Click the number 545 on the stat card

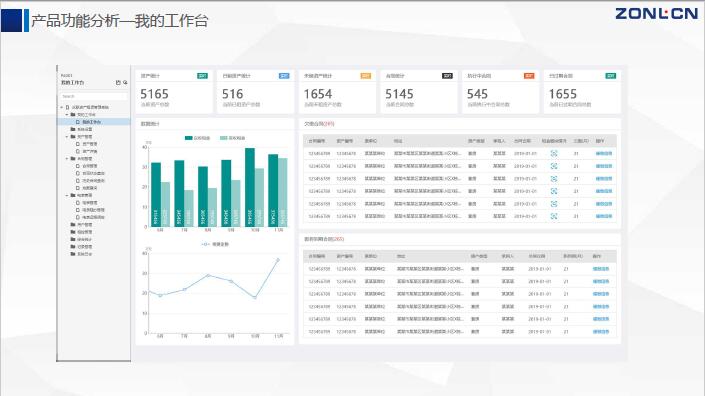[x=477, y=94]
